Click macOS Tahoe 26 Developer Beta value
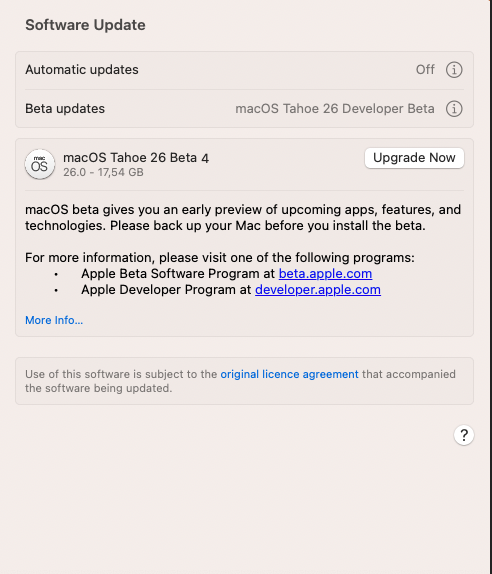 pyautogui.click(x=335, y=109)
